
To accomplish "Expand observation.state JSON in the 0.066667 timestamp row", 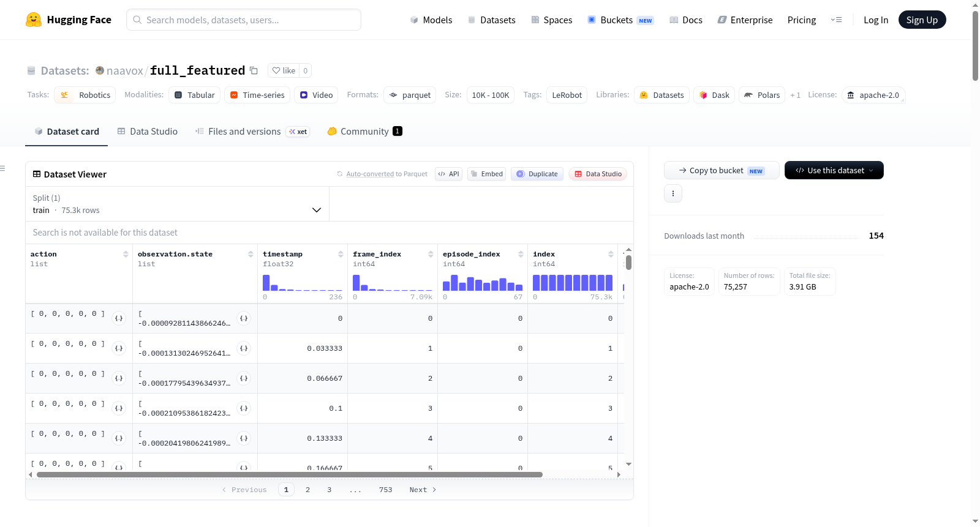I will [x=244, y=378].
